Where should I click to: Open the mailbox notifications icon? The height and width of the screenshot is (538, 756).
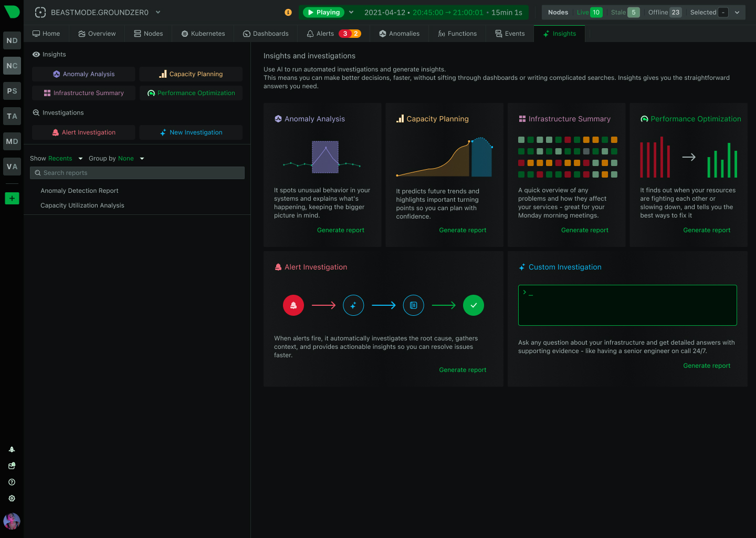pyautogui.click(x=12, y=465)
